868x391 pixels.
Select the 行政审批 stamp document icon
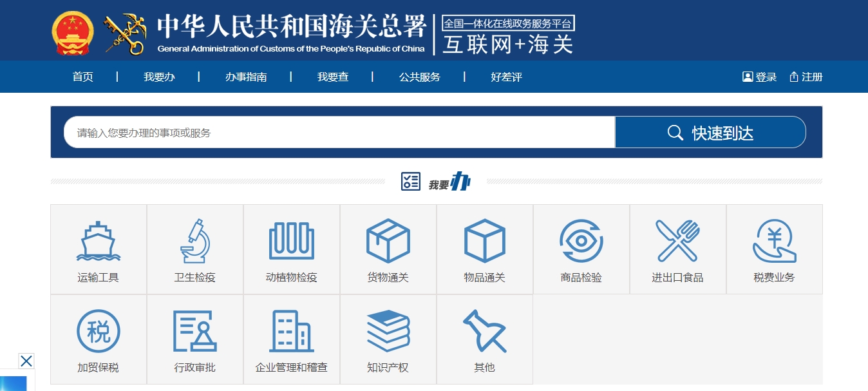click(x=195, y=331)
